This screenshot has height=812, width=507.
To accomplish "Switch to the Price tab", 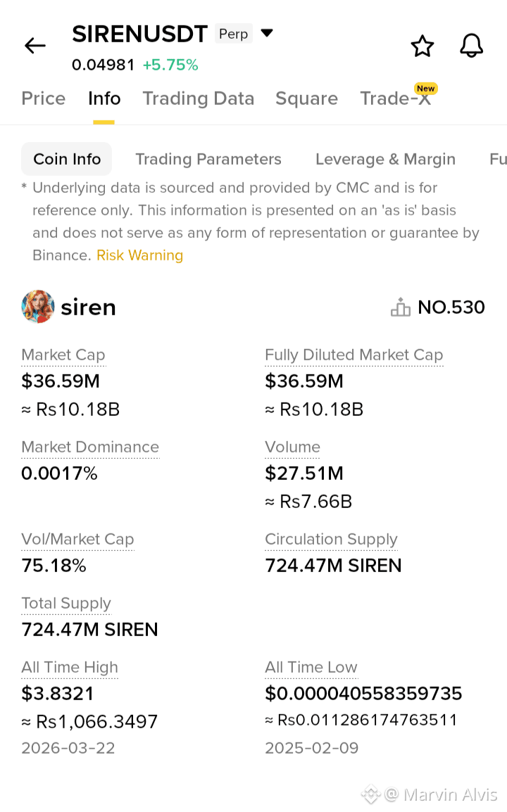I will tap(44, 99).
